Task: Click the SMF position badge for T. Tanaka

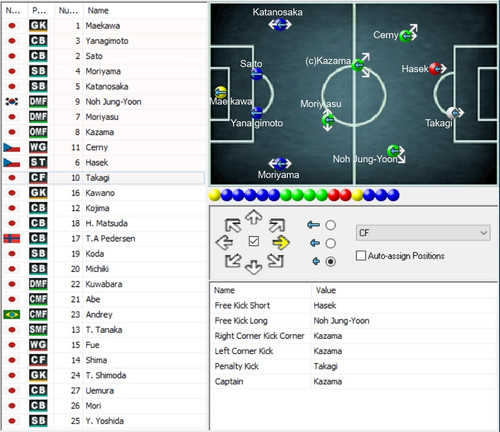Action: (38, 330)
